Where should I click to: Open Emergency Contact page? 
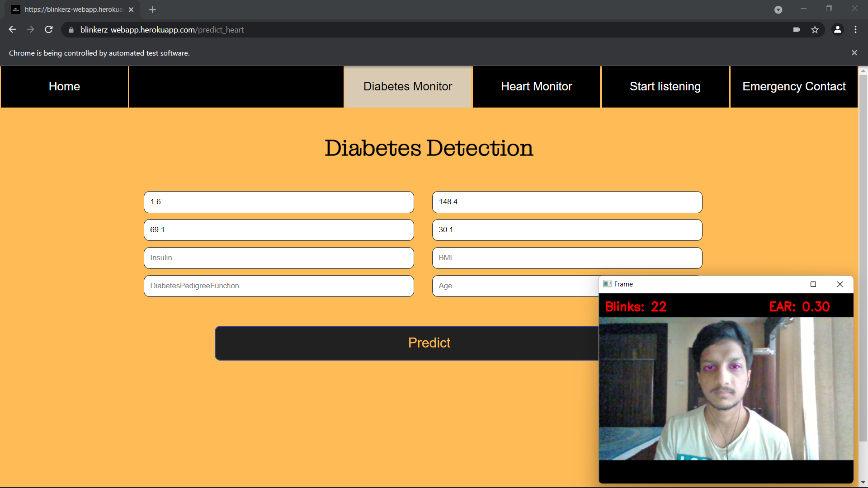[x=793, y=86]
